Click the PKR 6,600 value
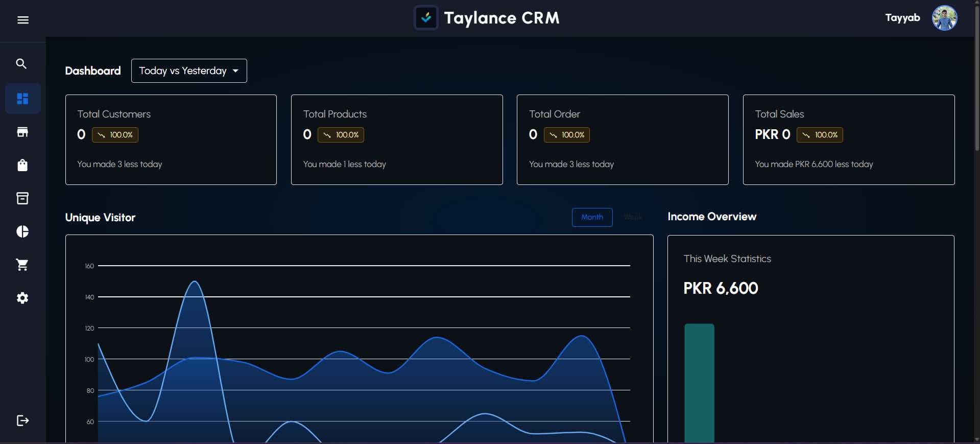This screenshot has height=444, width=980. [x=721, y=288]
